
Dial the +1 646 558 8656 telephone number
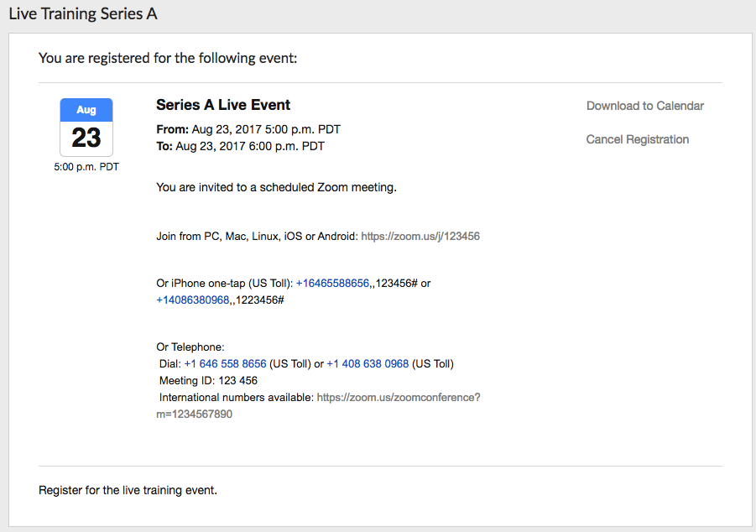tap(225, 364)
